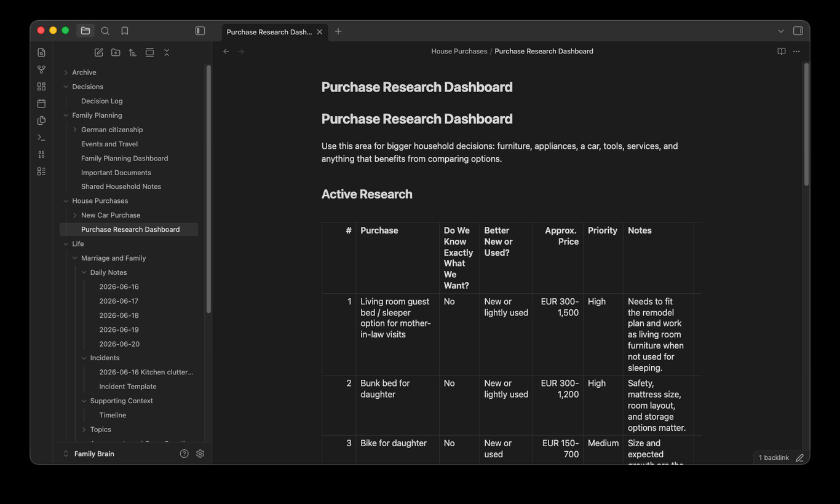840x504 pixels.
Task: Open the Decision Log note
Action: pos(102,101)
